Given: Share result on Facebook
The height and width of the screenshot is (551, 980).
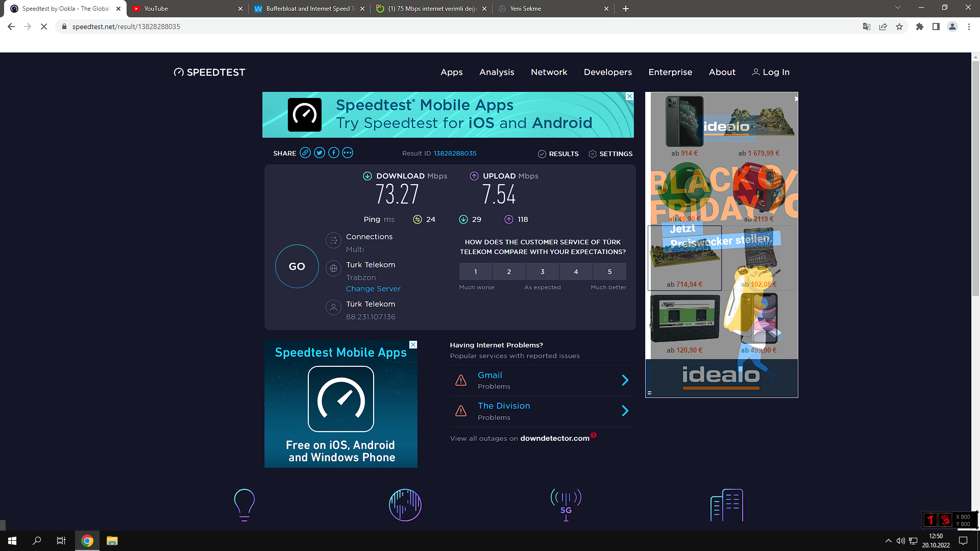Looking at the screenshot, I should tap(334, 153).
